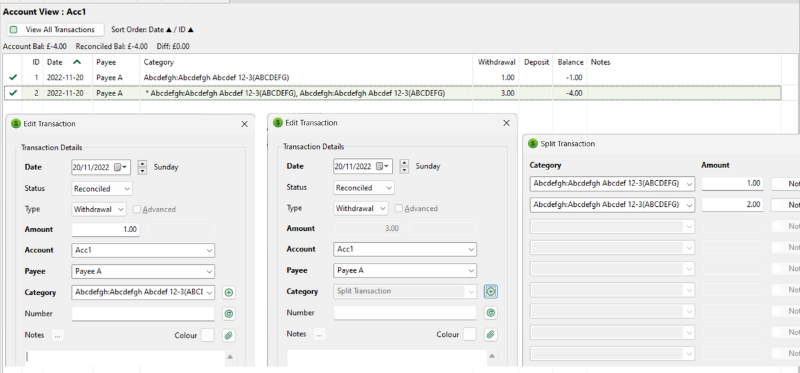The height and width of the screenshot is (373, 800).
Task: Click balance cell showing -4.00
Action: pos(570,93)
